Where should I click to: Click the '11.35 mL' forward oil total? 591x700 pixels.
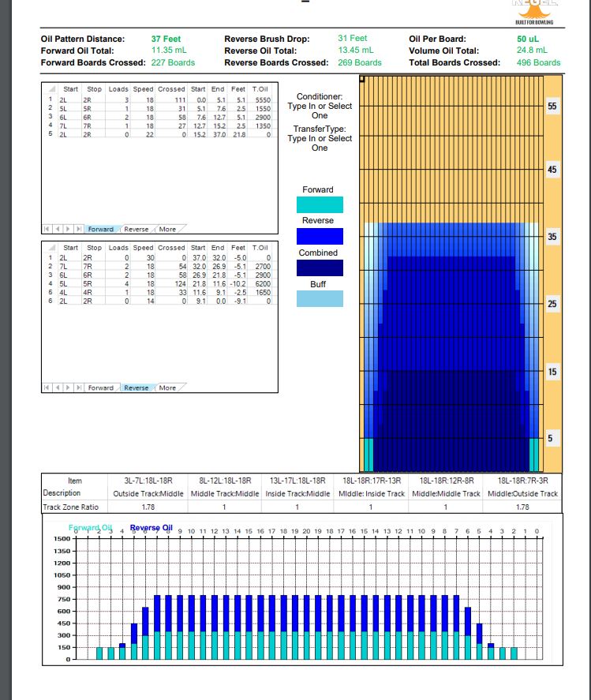pyautogui.click(x=169, y=50)
